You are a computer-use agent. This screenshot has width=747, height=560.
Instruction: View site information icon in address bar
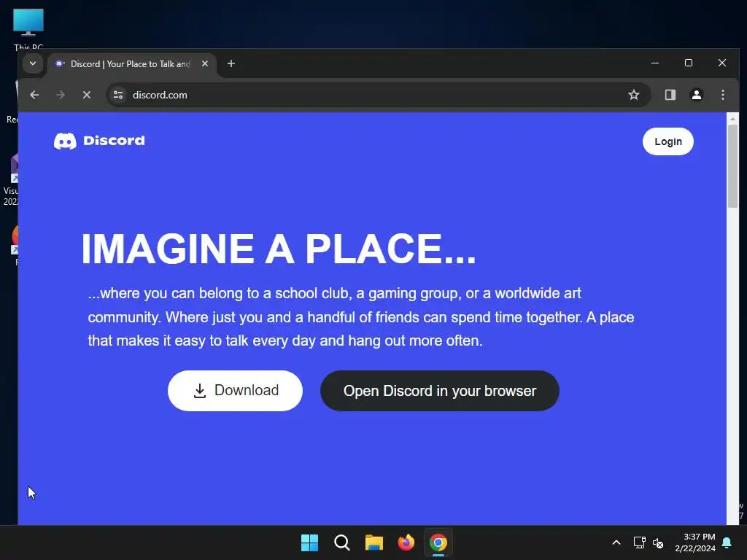[118, 95]
